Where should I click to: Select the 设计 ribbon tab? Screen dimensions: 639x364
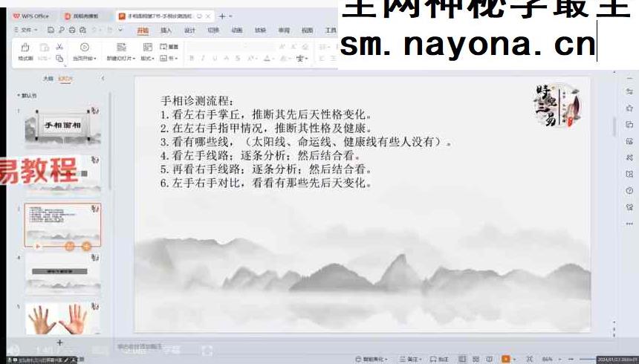pyautogui.click(x=189, y=30)
